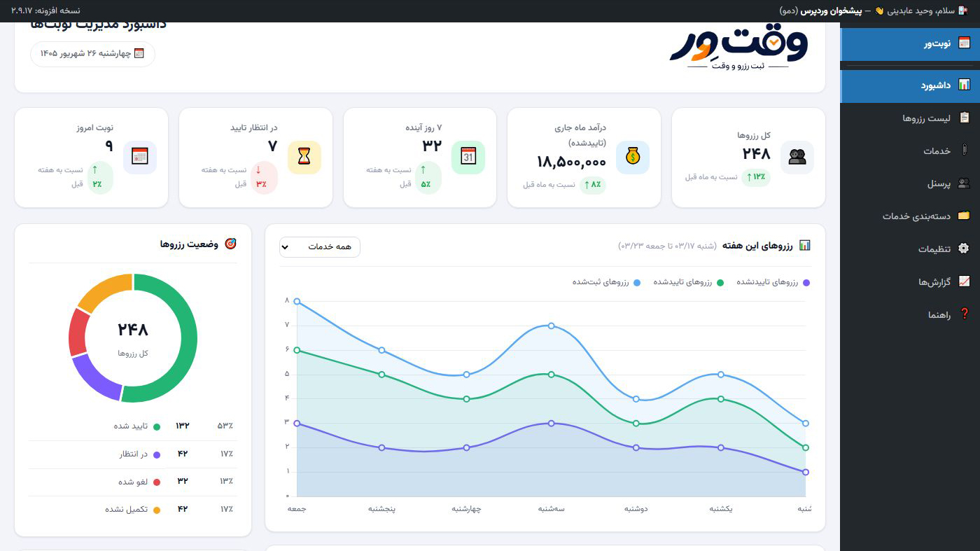980x551 pixels.
Task: Click the target icon beside وضعیت رزروها
Action: [x=230, y=244]
